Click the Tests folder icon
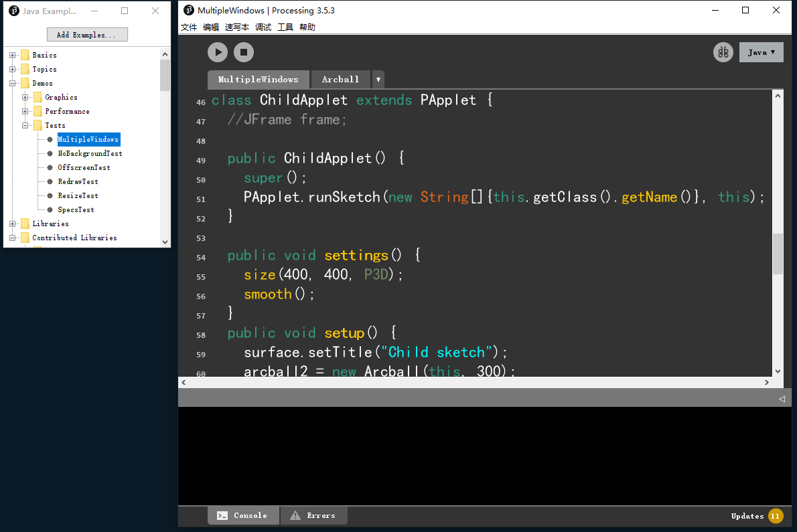Image resolution: width=797 pixels, height=532 pixels. tap(38, 125)
